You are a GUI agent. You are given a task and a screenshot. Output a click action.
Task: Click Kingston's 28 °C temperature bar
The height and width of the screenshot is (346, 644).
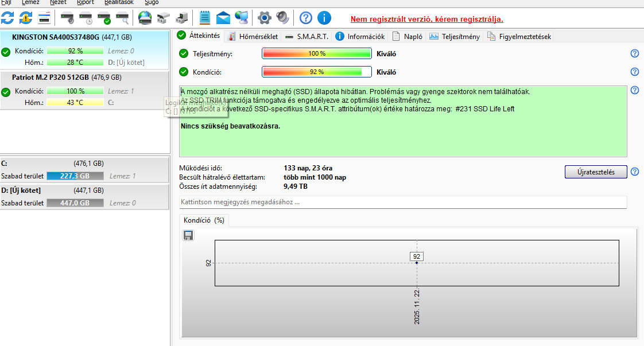pos(75,63)
